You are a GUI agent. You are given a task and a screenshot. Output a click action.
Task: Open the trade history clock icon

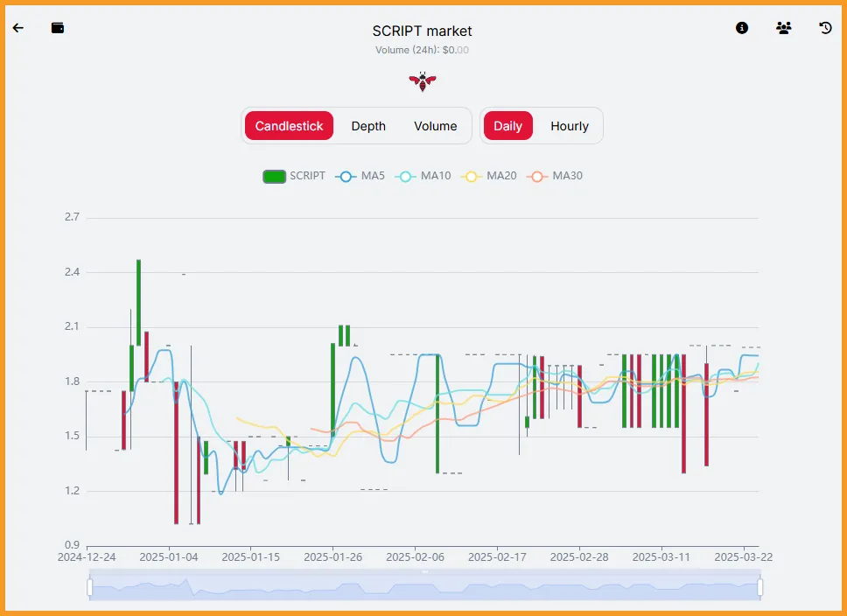click(825, 27)
